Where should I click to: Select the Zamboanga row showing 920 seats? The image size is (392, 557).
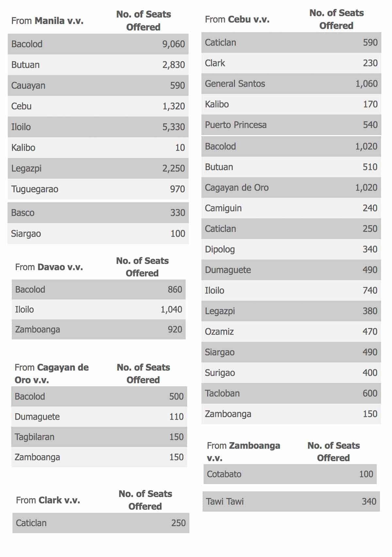point(98,329)
